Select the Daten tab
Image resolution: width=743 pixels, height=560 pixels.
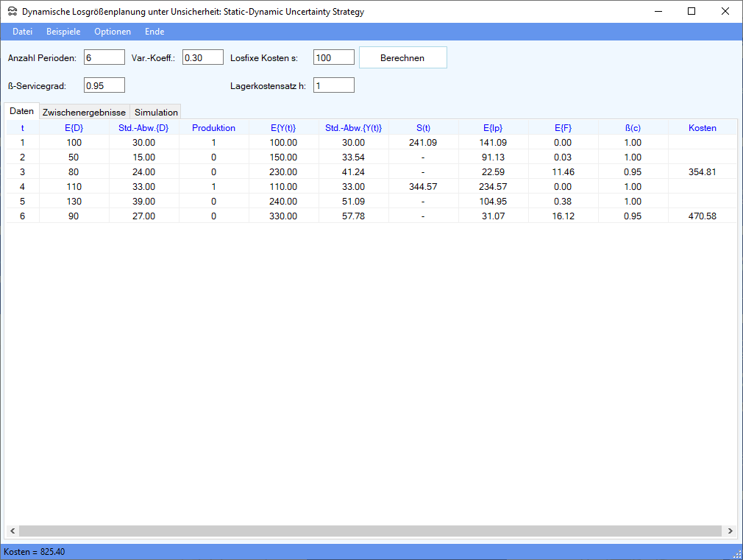[21, 112]
